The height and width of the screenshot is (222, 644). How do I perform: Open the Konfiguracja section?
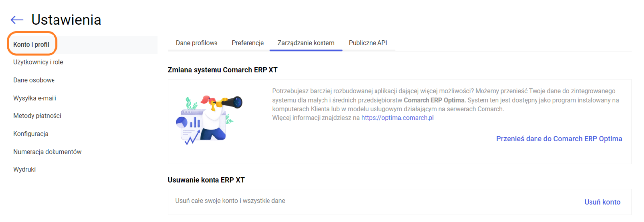point(31,134)
